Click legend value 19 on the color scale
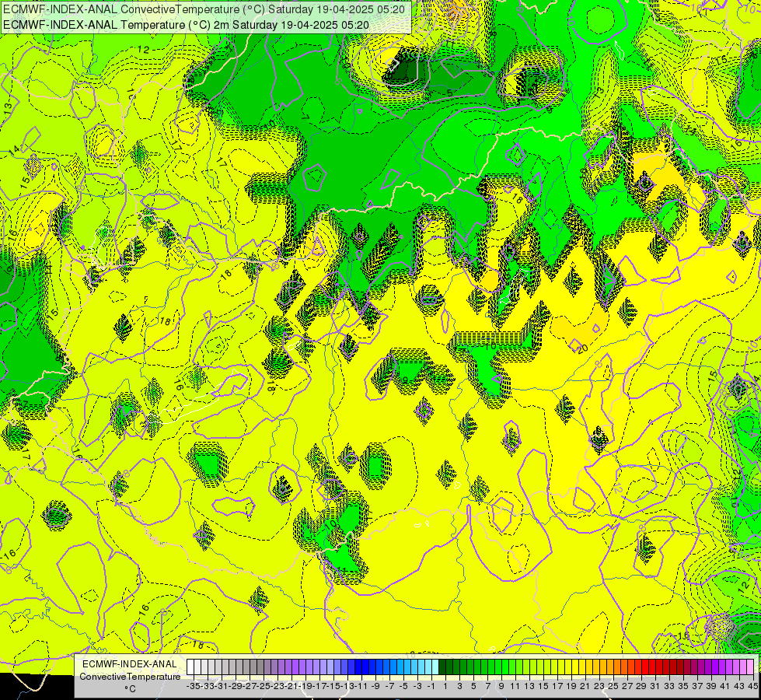 coord(571,687)
